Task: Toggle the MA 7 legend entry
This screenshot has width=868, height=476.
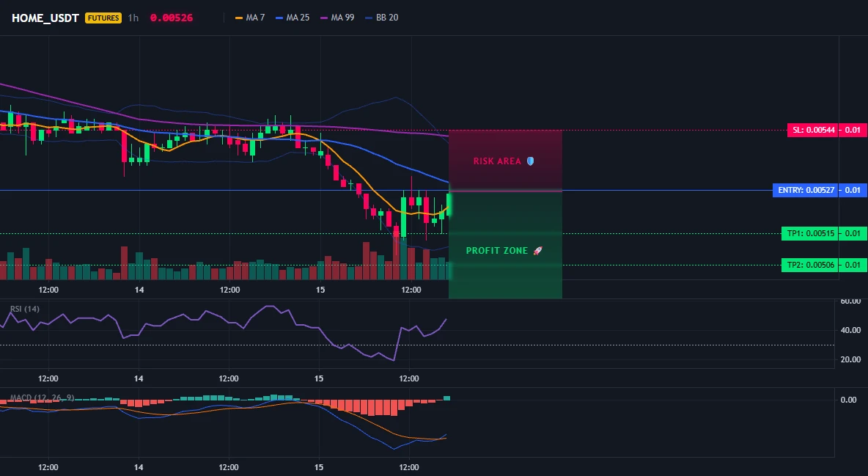Action: pos(250,18)
